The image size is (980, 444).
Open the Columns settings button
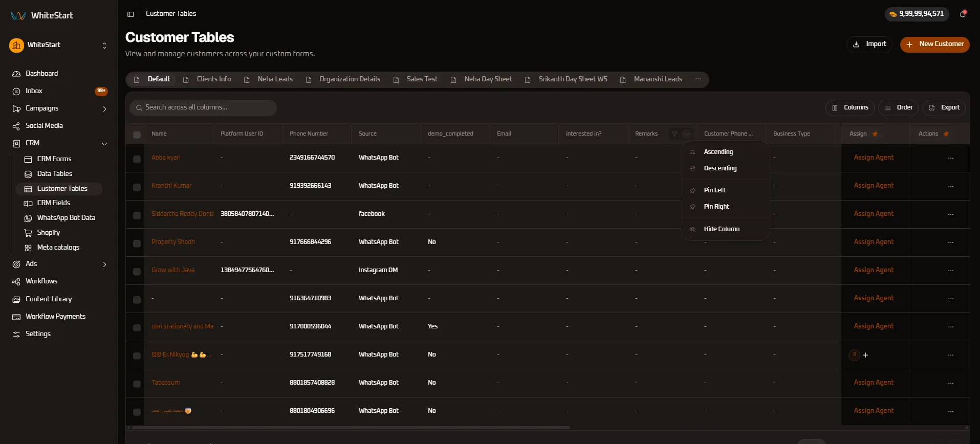pos(850,108)
